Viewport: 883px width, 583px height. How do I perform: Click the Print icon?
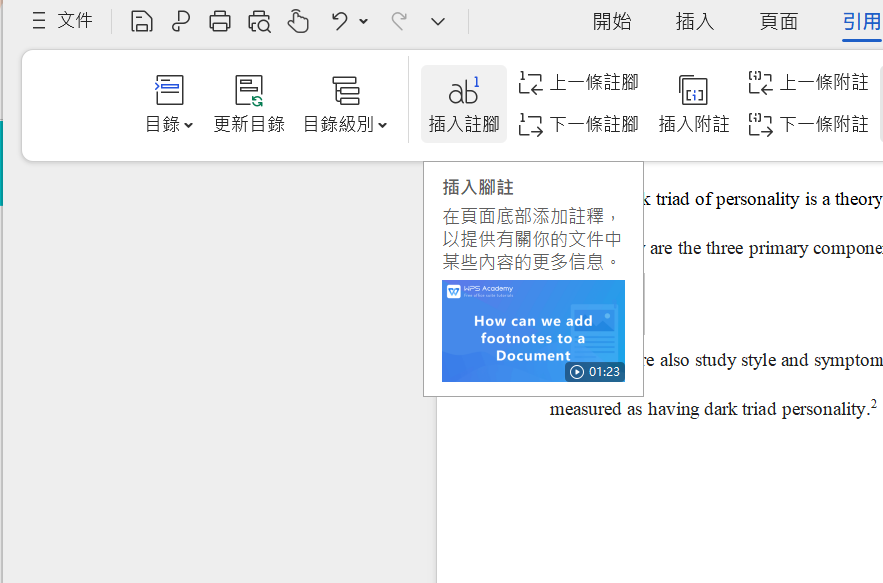pos(220,21)
